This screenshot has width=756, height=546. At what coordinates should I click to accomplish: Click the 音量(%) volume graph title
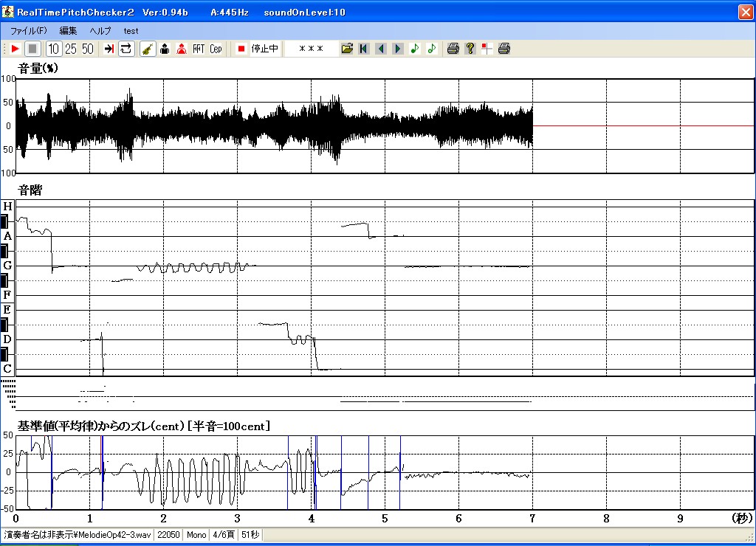38,68
